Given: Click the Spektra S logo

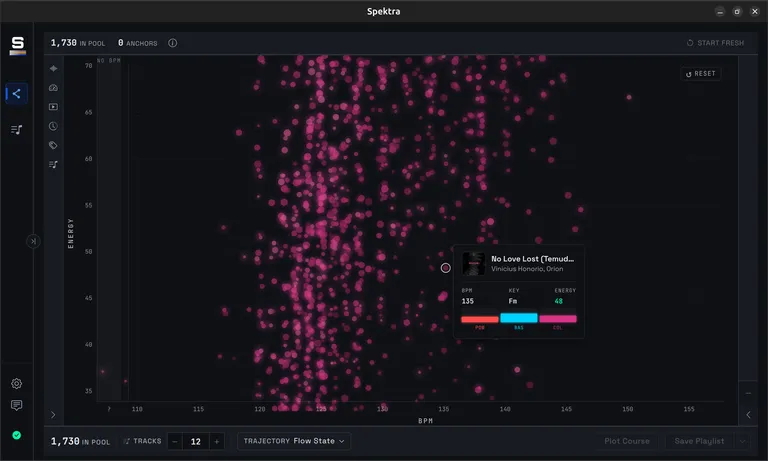Looking at the screenshot, I should pos(17,46).
